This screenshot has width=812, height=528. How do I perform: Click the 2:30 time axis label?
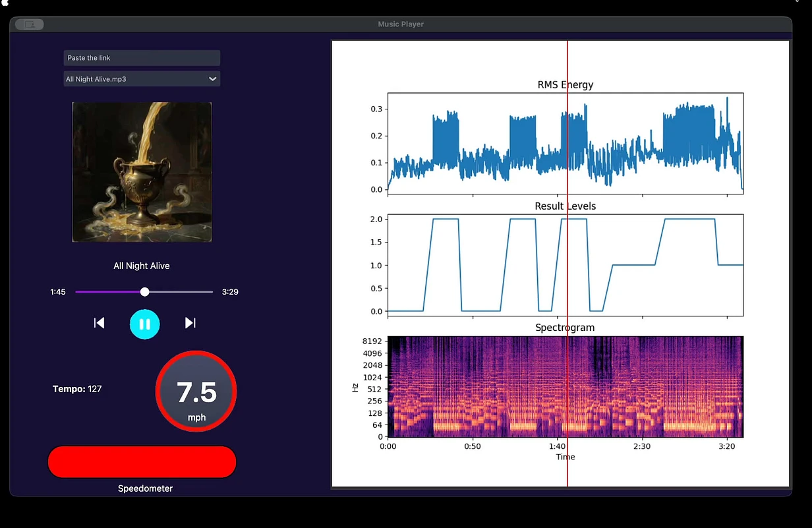point(642,446)
